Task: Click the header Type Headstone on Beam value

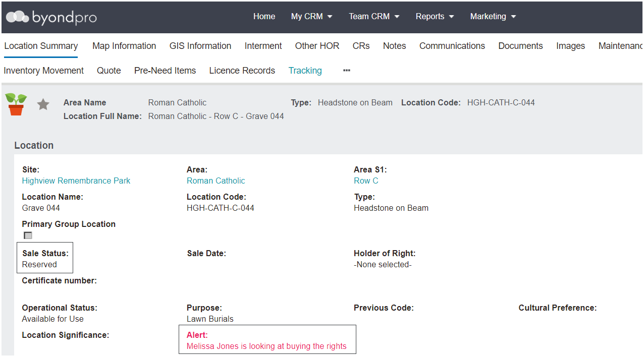Action: 355,102
